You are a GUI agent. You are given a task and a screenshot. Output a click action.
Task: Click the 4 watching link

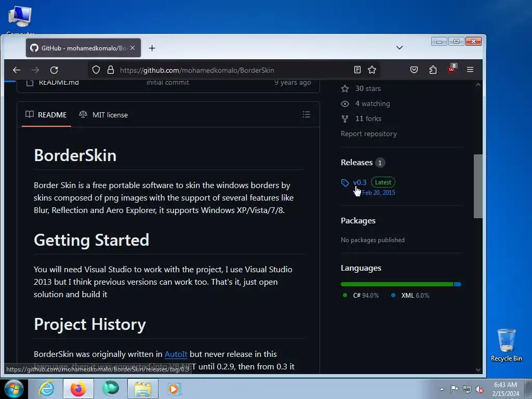click(372, 103)
